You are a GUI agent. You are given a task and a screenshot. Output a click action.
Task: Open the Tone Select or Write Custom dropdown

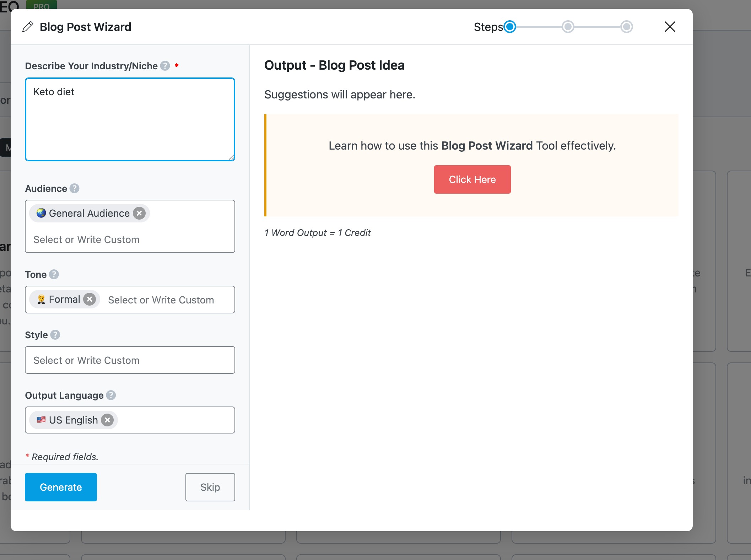pos(161,300)
